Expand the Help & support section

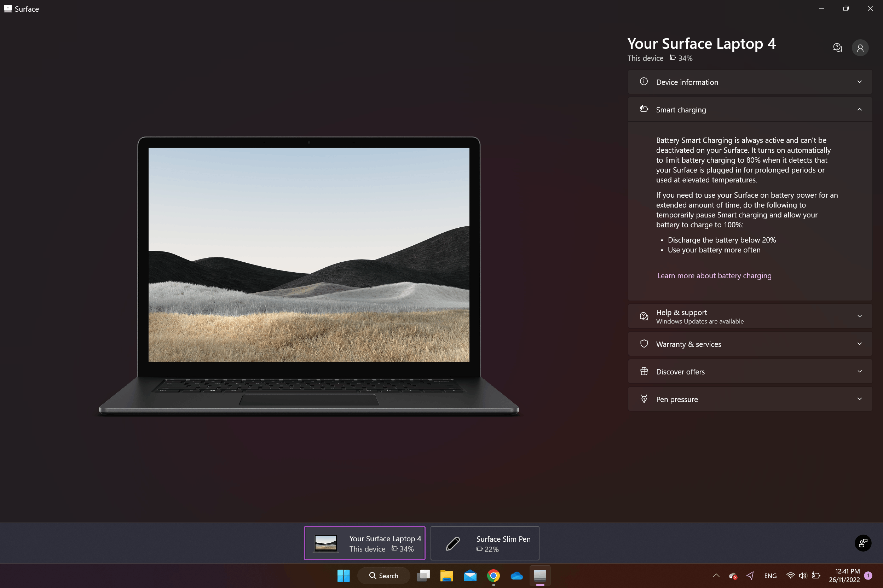(x=750, y=316)
